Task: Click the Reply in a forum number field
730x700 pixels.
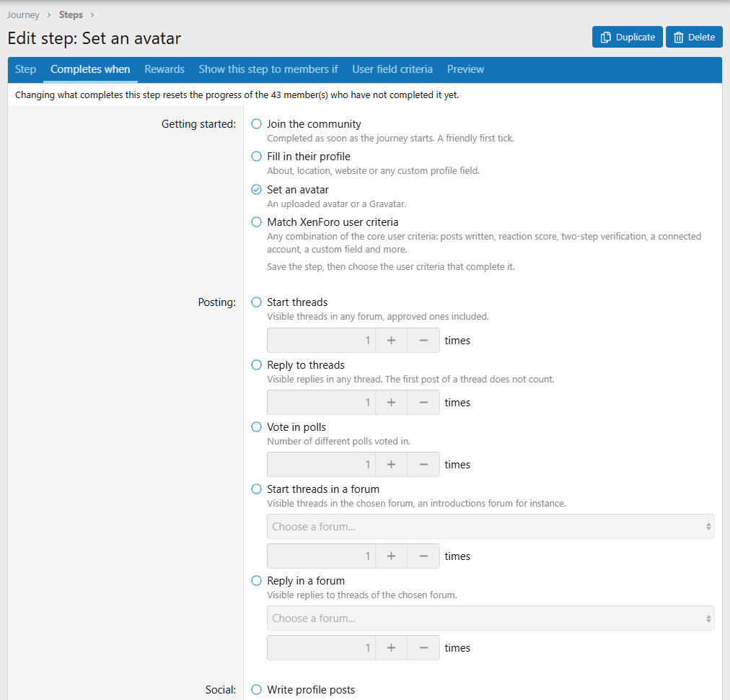Action: [321, 648]
